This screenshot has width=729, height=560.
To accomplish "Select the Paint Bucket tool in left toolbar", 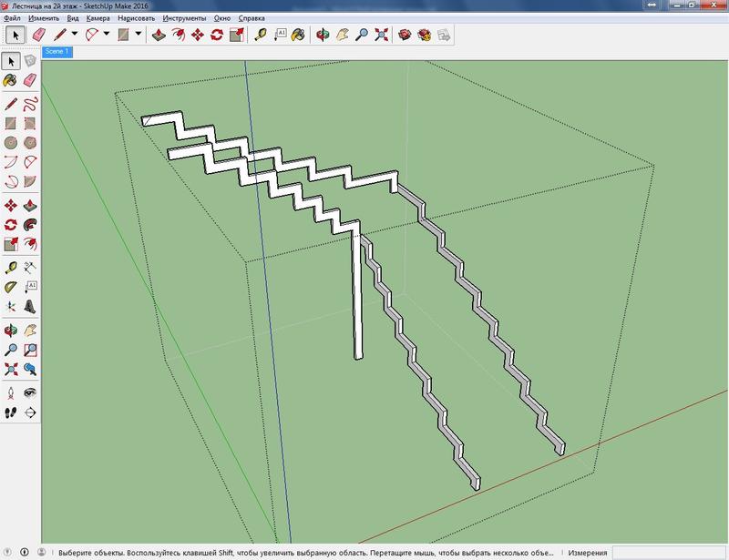I will pyautogui.click(x=10, y=81).
